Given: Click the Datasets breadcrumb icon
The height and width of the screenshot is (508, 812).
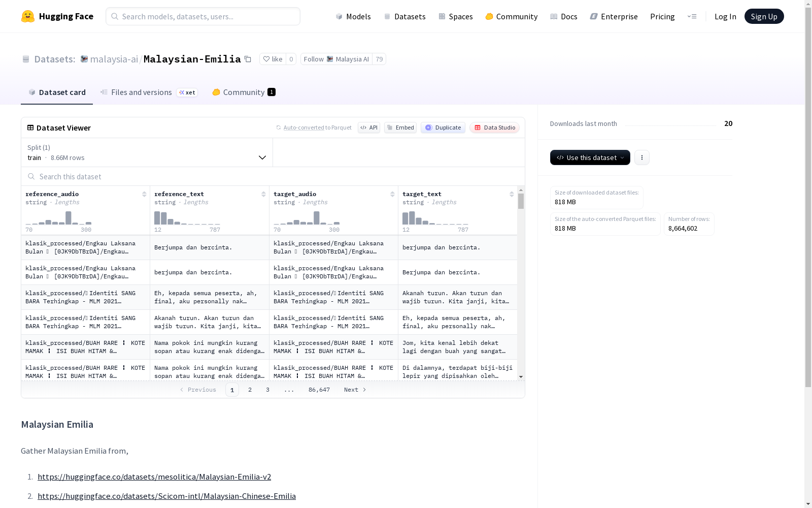Looking at the screenshot, I should tap(26, 59).
